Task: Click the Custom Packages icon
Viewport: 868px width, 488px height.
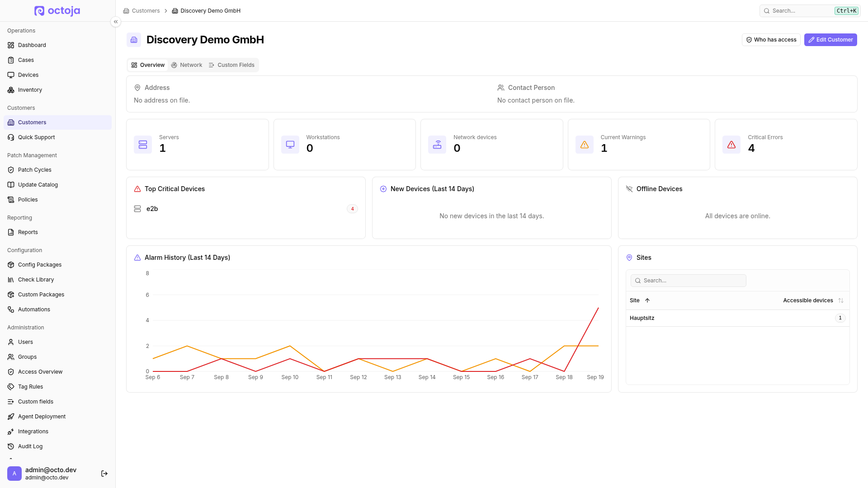Action: coord(11,295)
